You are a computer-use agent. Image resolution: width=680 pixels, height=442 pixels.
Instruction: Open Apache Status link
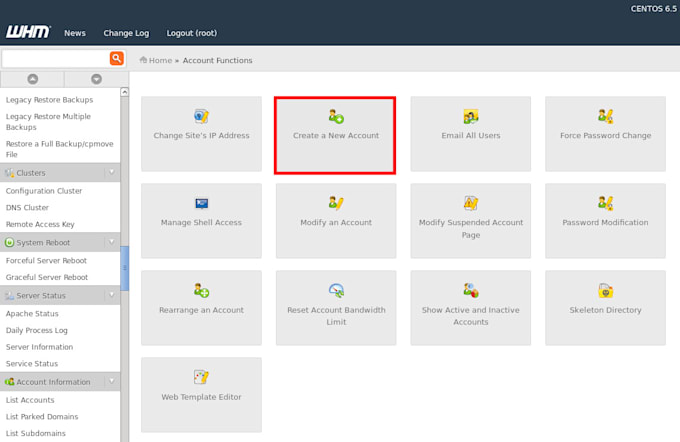[32, 314]
